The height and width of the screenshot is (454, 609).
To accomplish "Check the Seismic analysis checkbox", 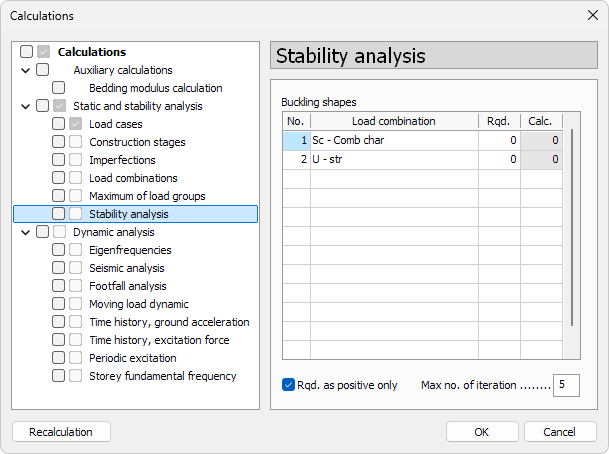I will [58, 268].
